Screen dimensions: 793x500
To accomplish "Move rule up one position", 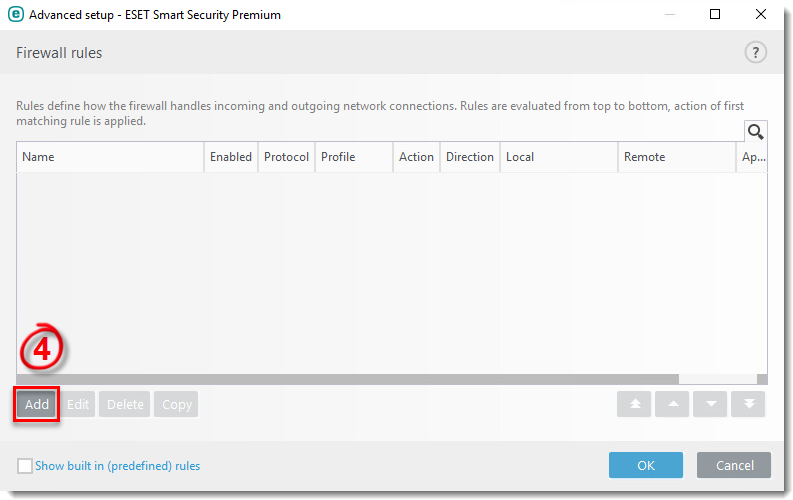I will click(672, 404).
